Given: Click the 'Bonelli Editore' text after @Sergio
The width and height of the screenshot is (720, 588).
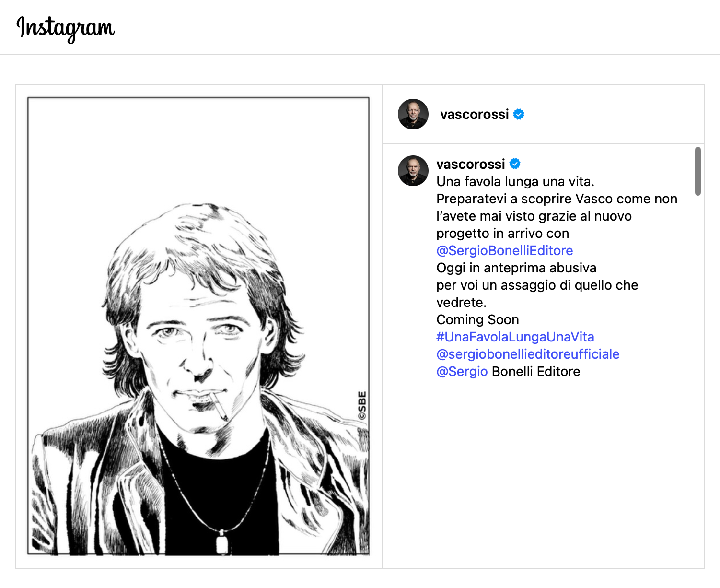Looking at the screenshot, I should [x=535, y=371].
